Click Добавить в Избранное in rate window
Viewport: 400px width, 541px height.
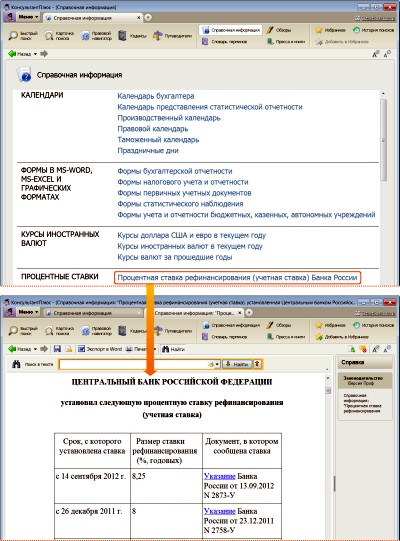[342, 337]
